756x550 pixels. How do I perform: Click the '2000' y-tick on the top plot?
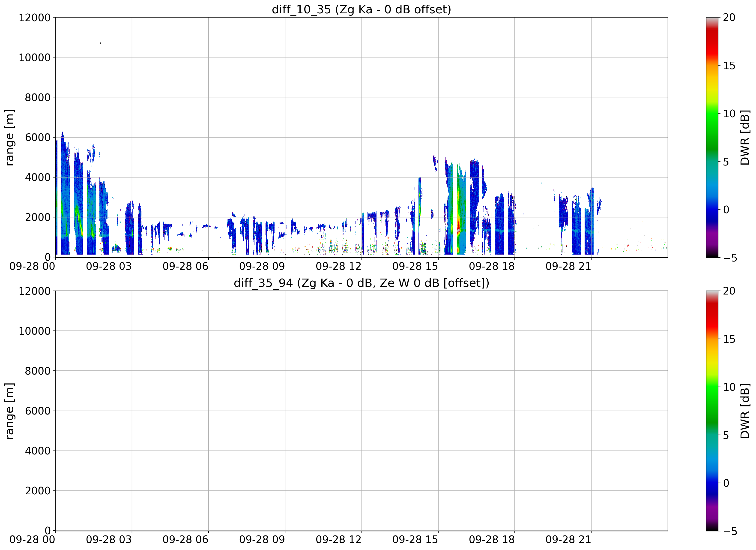tap(38, 217)
